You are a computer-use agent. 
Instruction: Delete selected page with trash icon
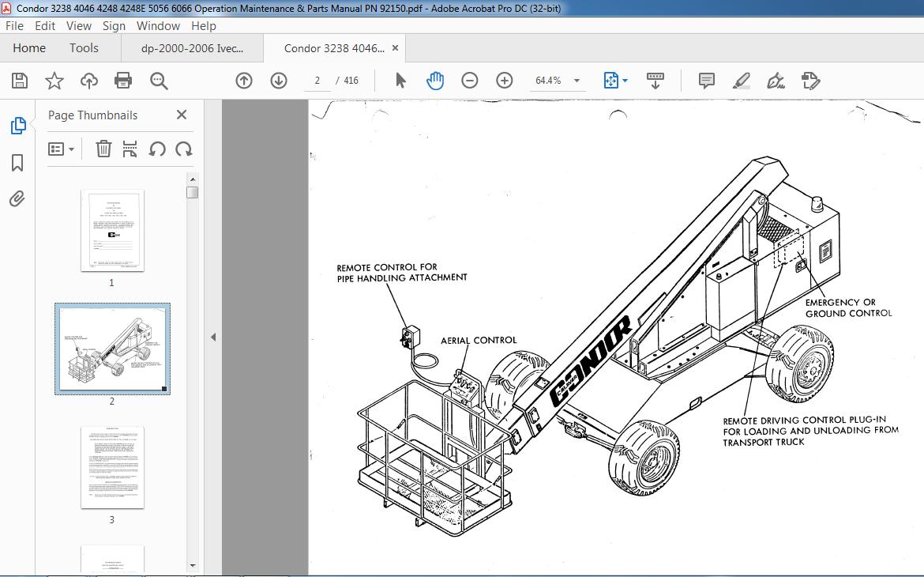[x=103, y=149]
